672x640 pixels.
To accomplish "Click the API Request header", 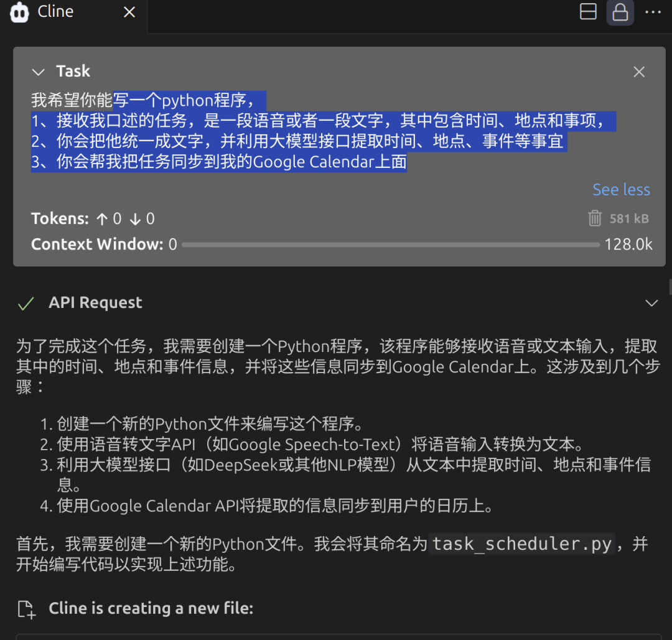I will (x=95, y=302).
